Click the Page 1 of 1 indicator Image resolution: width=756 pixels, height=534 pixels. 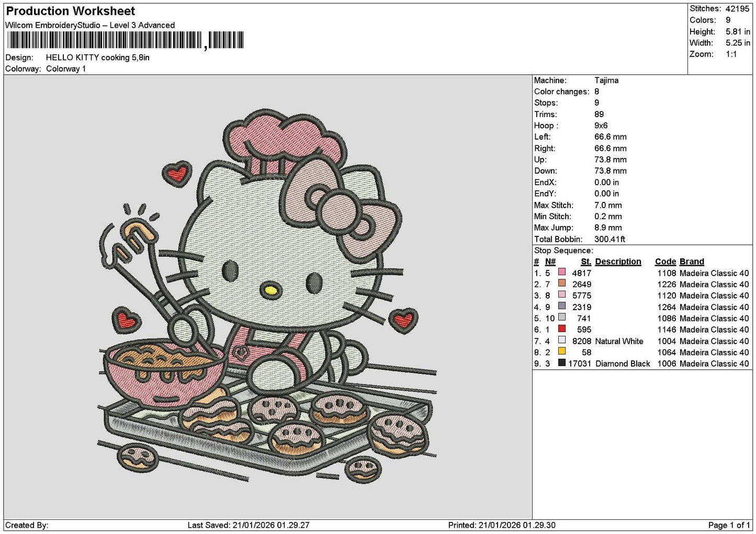coord(729,525)
